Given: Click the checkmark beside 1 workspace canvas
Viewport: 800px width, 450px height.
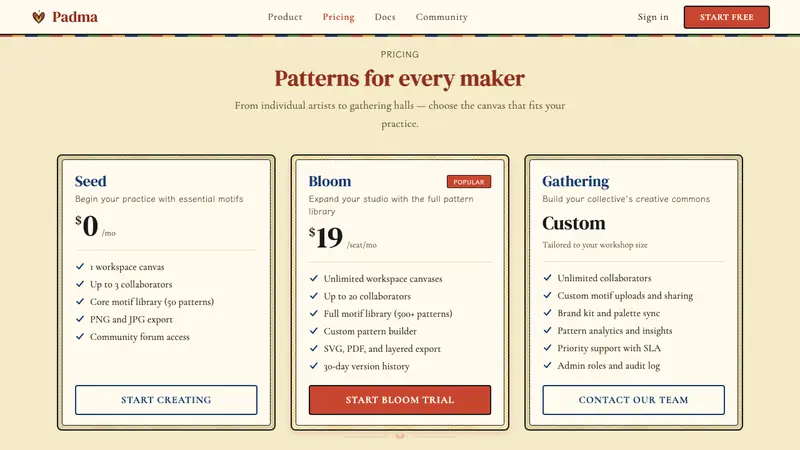Looking at the screenshot, I should click(80, 266).
